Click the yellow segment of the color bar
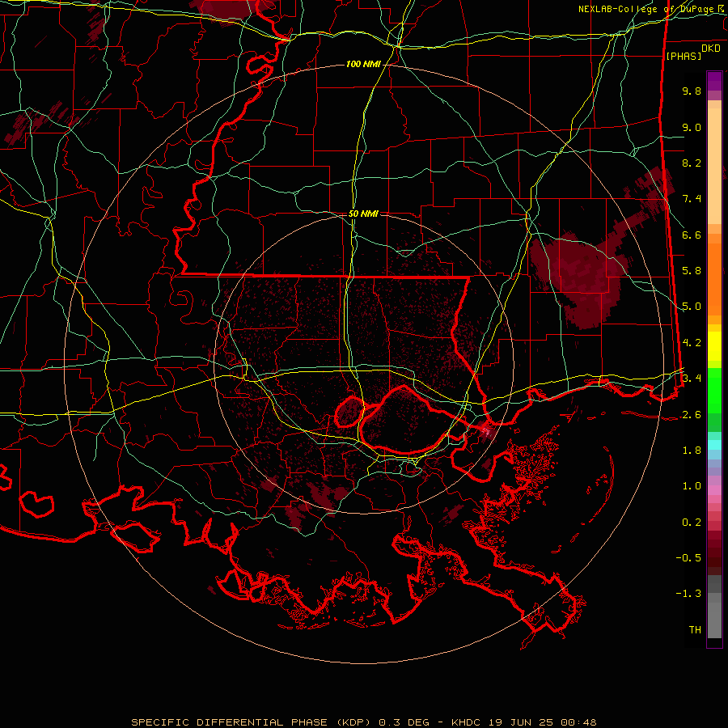 click(x=714, y=346)
